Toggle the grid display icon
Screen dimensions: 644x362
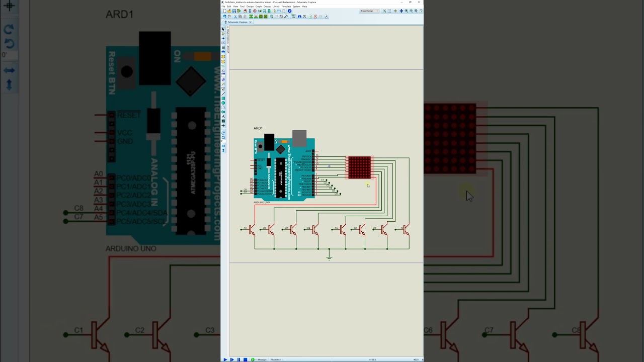coord(389,11)
